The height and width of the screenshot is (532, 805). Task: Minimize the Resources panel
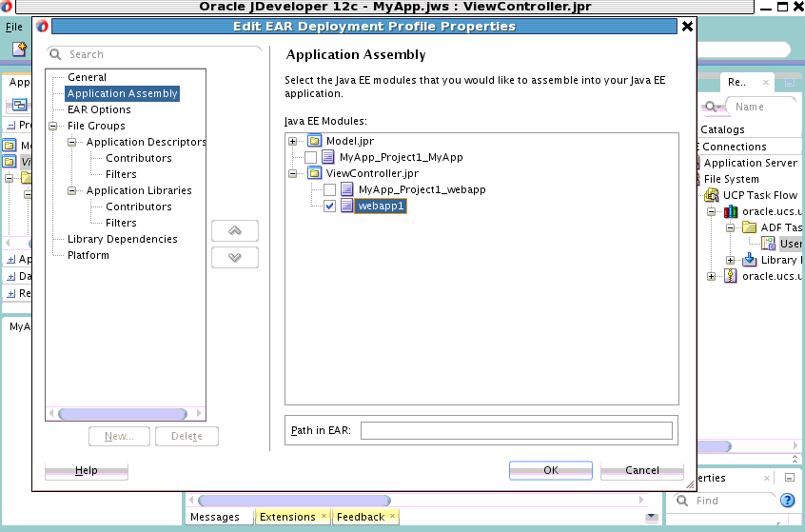pos(790,82)
